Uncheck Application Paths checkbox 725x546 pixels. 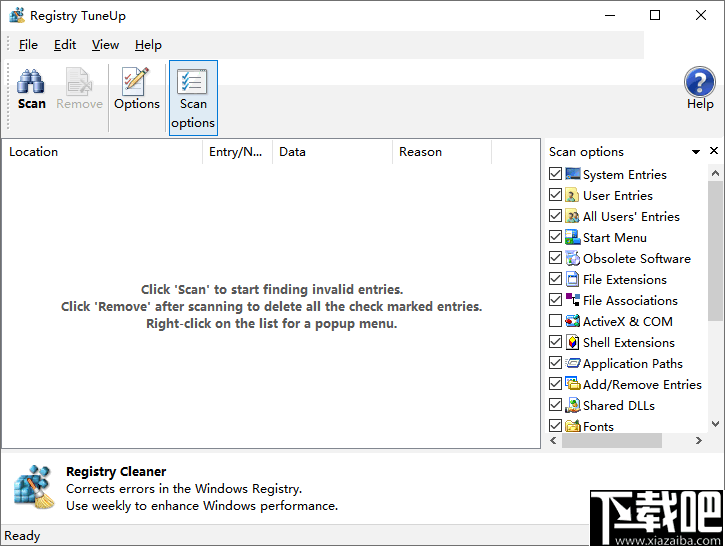coord(555,363)
